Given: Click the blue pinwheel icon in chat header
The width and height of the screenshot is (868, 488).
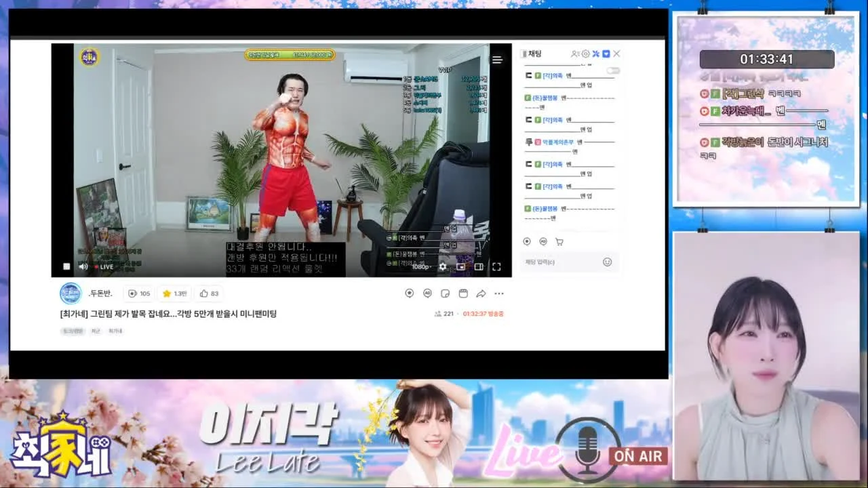Looking at the screenshot, I should coord(596,54).
